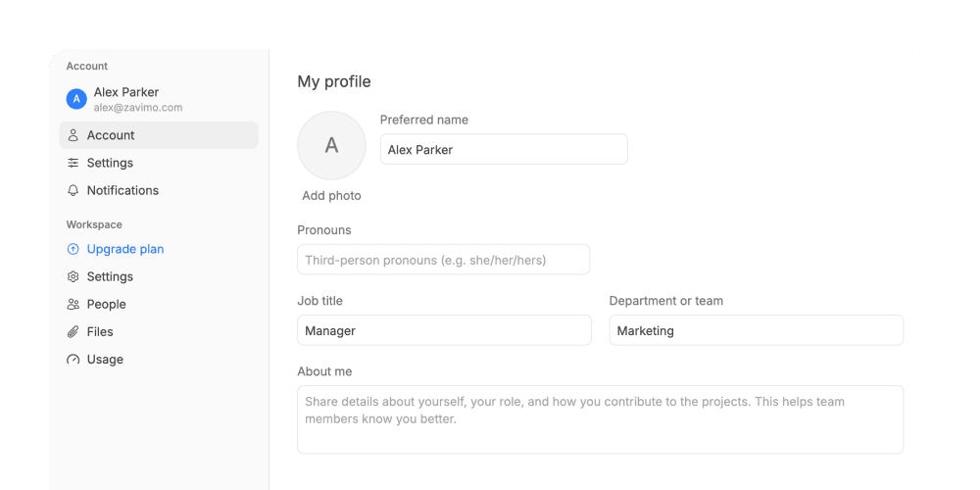Click the large profile photo placeholder
This screenshot has height=490, width=980.
[331, 146]
